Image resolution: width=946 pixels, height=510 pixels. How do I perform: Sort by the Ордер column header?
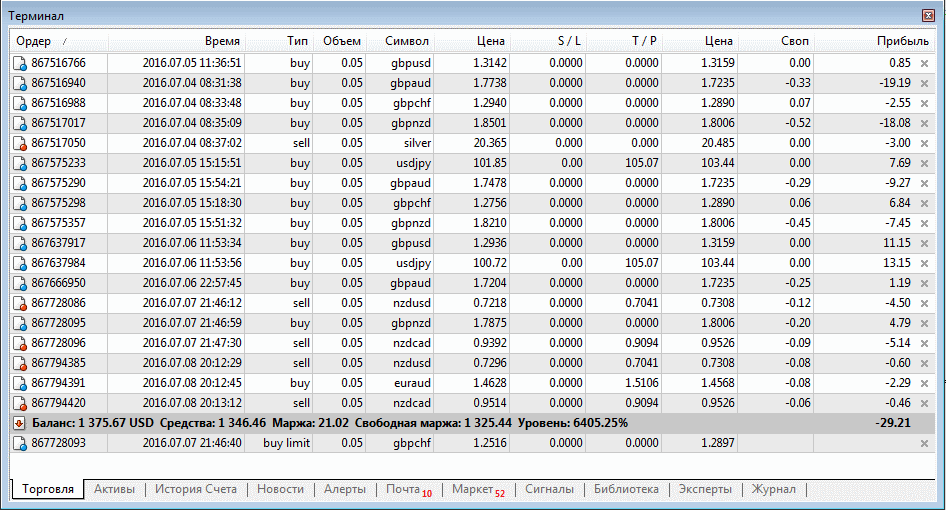59,41
